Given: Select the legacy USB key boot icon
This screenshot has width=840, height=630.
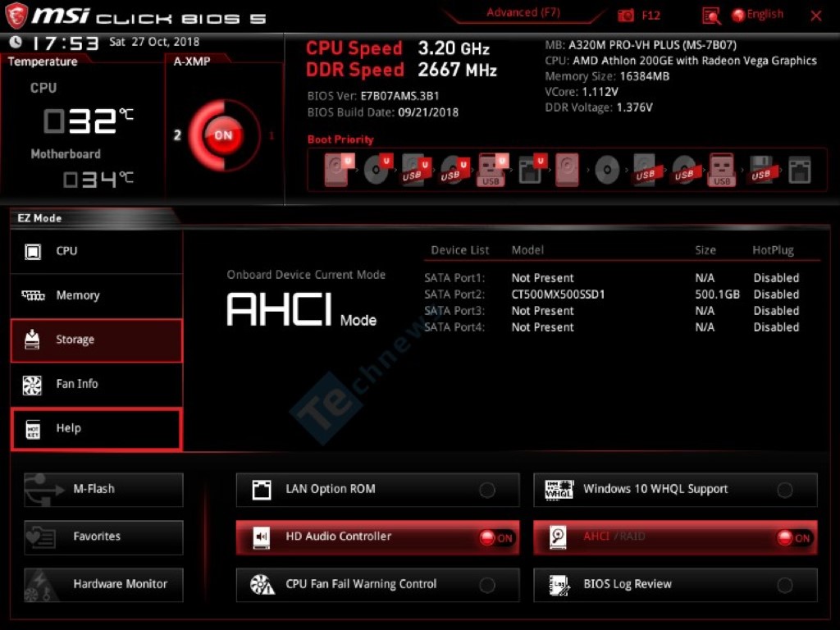Looking at the screenshot, I should click(x=722, y=170).
